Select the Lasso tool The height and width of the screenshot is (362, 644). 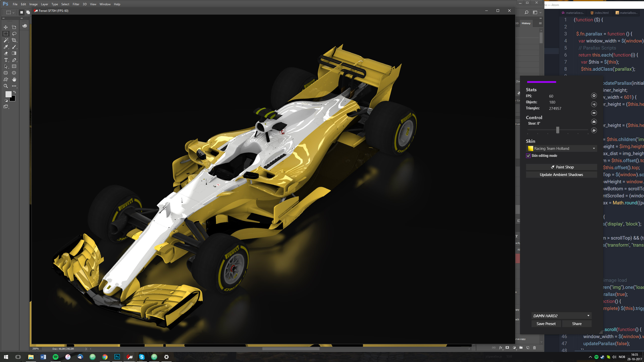tap(14, 34)
